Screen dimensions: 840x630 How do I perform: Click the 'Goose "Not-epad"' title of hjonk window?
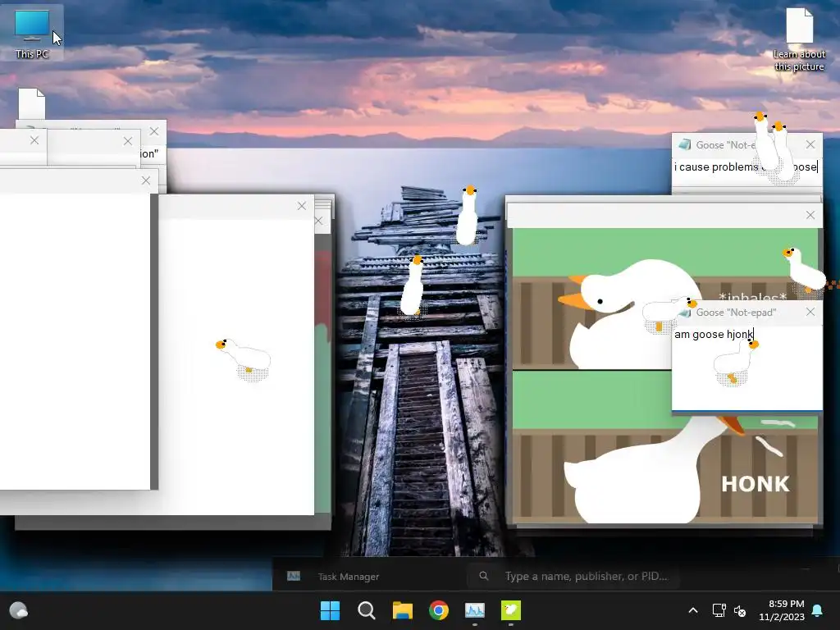coord(736,313)
